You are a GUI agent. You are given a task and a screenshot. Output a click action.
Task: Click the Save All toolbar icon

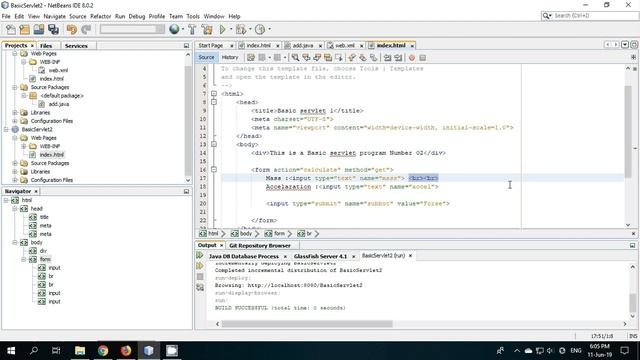click(53, 29)
